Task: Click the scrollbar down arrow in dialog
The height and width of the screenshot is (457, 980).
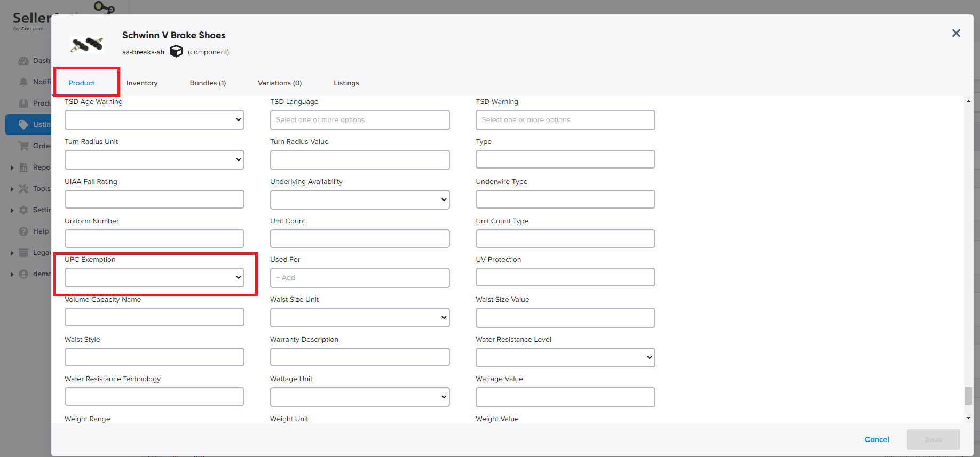Action: point(968,418)
